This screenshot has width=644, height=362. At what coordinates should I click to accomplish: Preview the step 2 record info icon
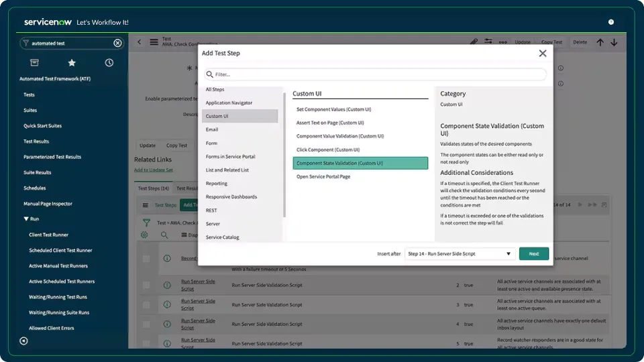[x=167, y=285]
